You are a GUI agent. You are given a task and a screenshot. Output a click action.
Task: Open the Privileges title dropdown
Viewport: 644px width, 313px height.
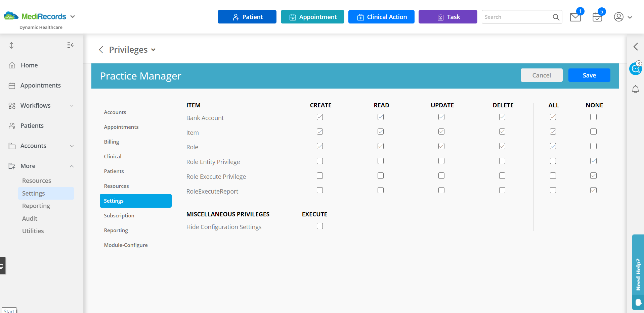point(154,50)
